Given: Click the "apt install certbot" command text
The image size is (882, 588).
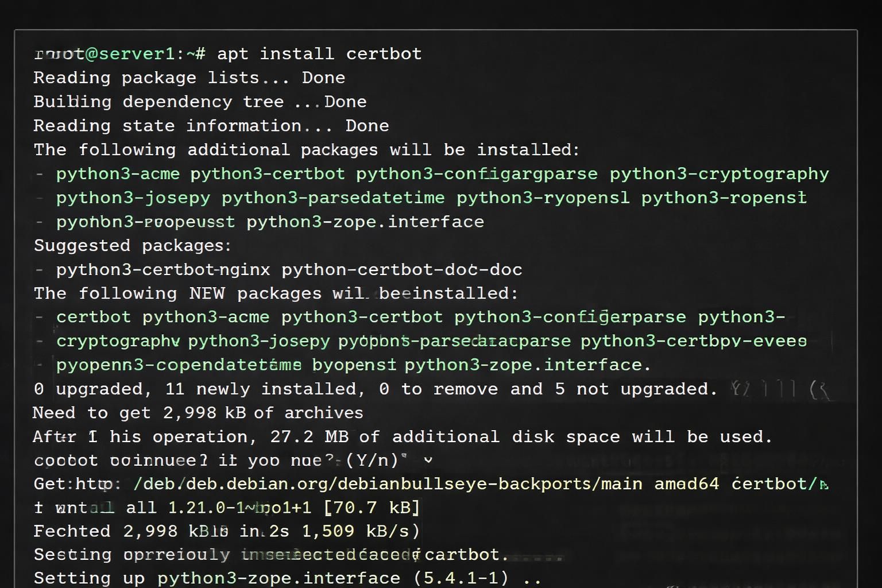Looking at the screenshot, I should tap(319, 54).
